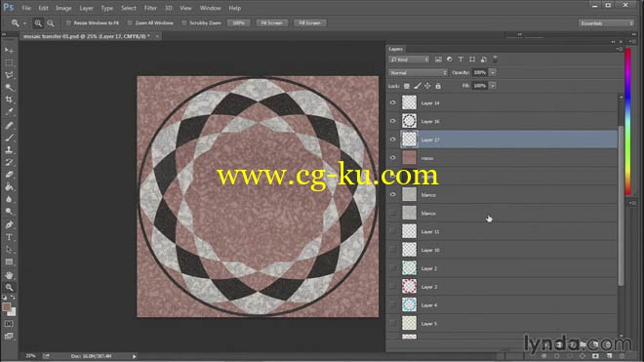644x362 pixels.
Task: Select the History Brush tool
Action: [x=9, y=162]
